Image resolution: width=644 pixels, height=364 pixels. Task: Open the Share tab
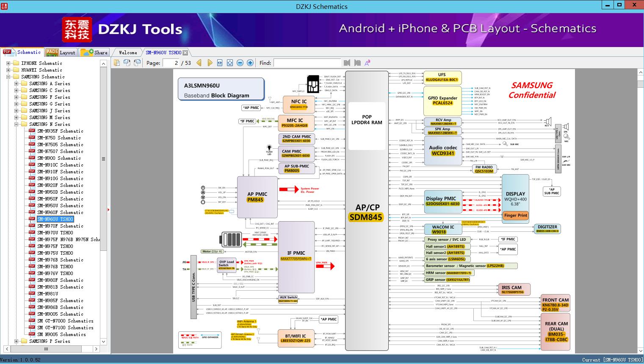click(94, 53)
